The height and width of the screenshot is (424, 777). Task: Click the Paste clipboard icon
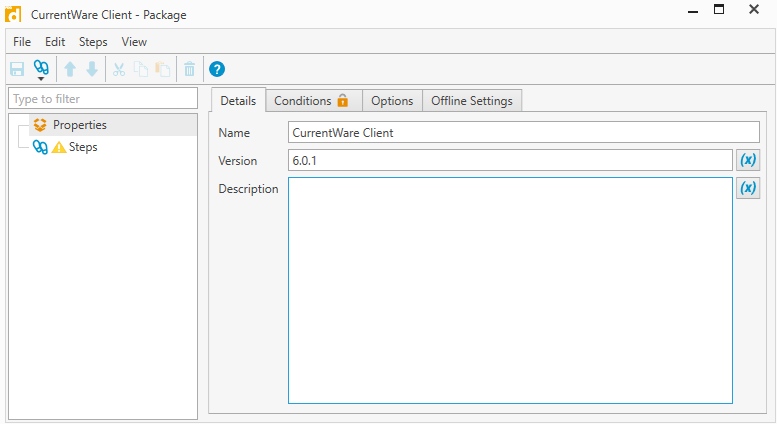162,69
